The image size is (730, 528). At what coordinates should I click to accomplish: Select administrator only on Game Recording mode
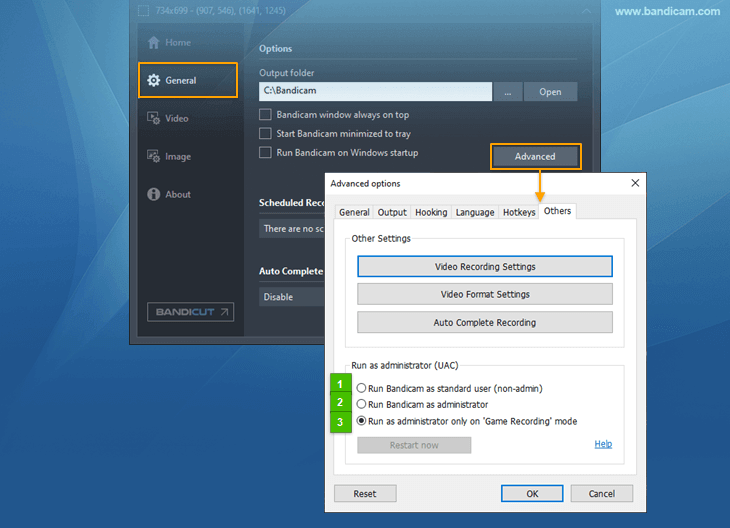click(361, 421)
